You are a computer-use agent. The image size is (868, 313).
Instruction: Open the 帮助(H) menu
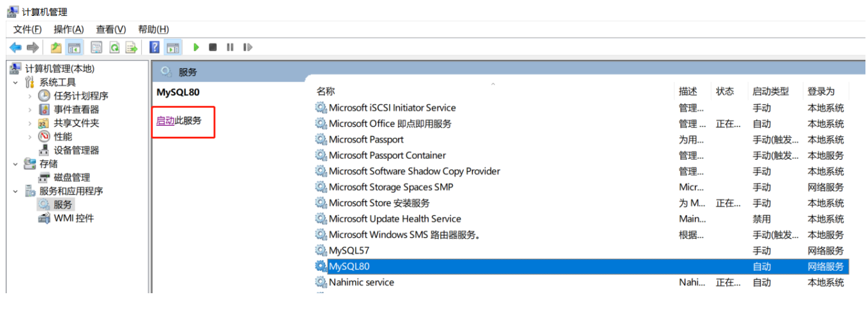(153, 29)
